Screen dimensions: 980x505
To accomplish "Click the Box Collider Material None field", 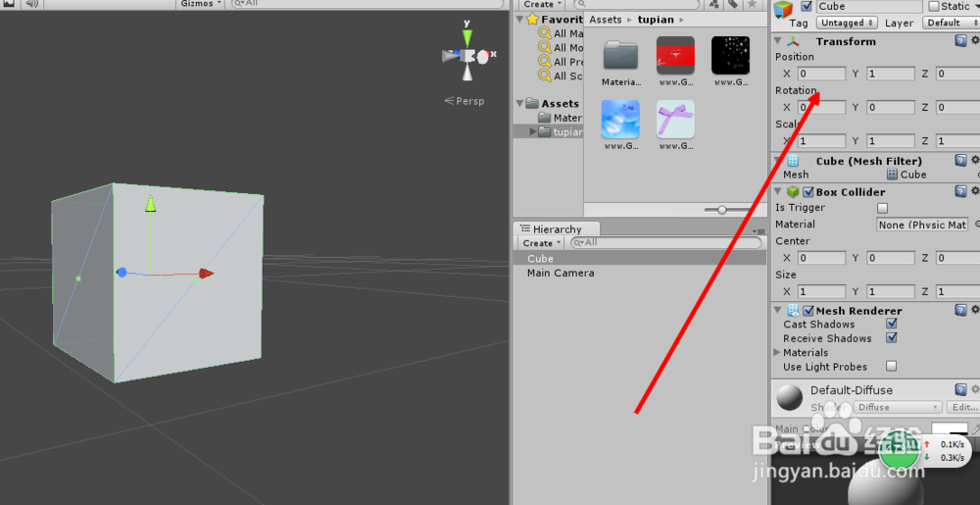I will pyautogui.click(x=922, y=225).
